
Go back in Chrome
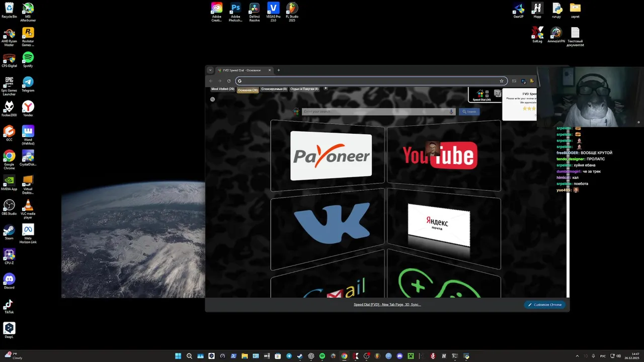click(x=211, y=81)
